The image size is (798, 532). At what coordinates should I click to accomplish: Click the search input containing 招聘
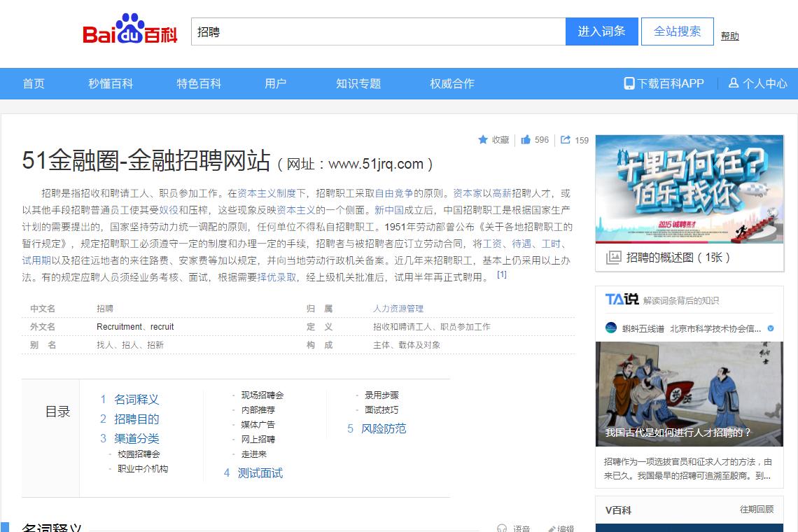(x=378, y=31)
